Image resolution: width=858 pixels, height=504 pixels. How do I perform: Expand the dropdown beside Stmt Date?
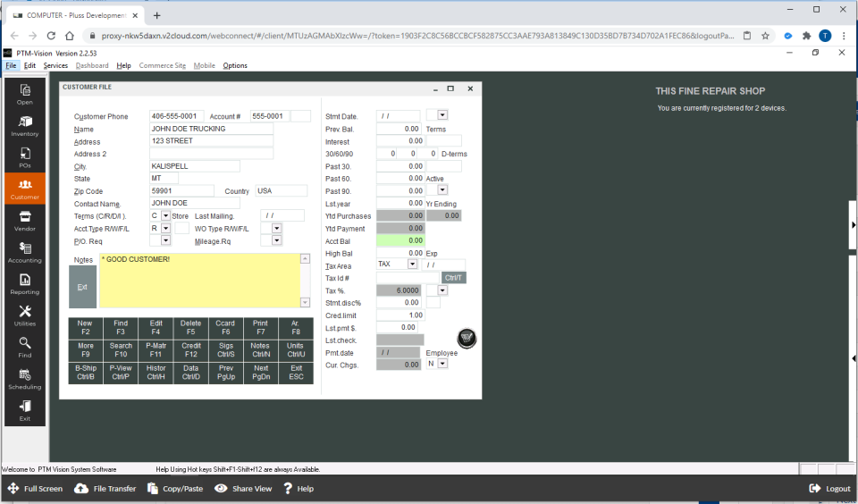click(x=442, y=115)
